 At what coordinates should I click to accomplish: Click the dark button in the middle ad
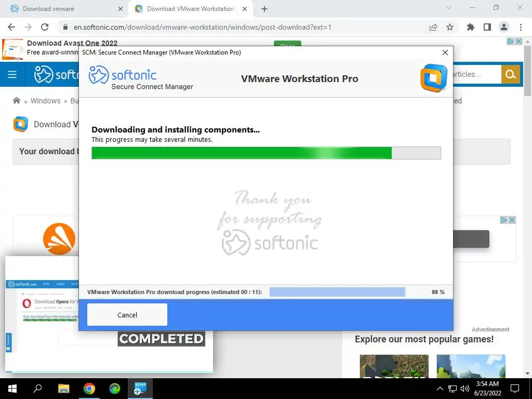click(471, 239)
